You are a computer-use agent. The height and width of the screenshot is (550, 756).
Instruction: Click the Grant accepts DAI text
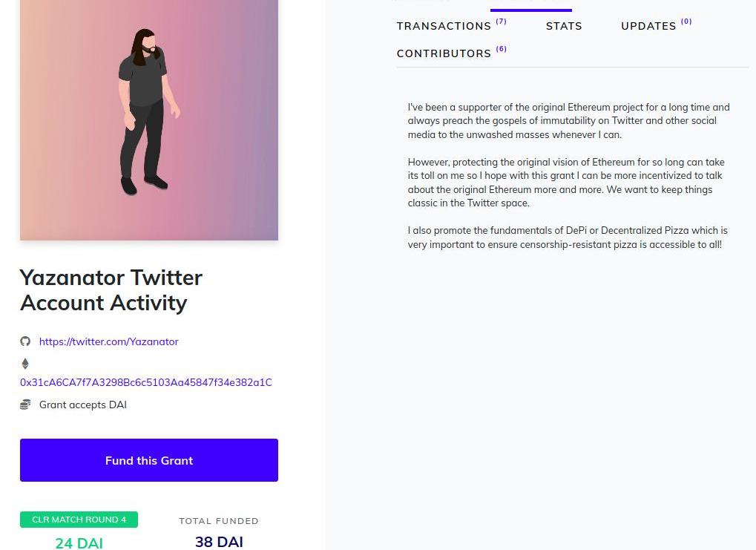point(82,405)
